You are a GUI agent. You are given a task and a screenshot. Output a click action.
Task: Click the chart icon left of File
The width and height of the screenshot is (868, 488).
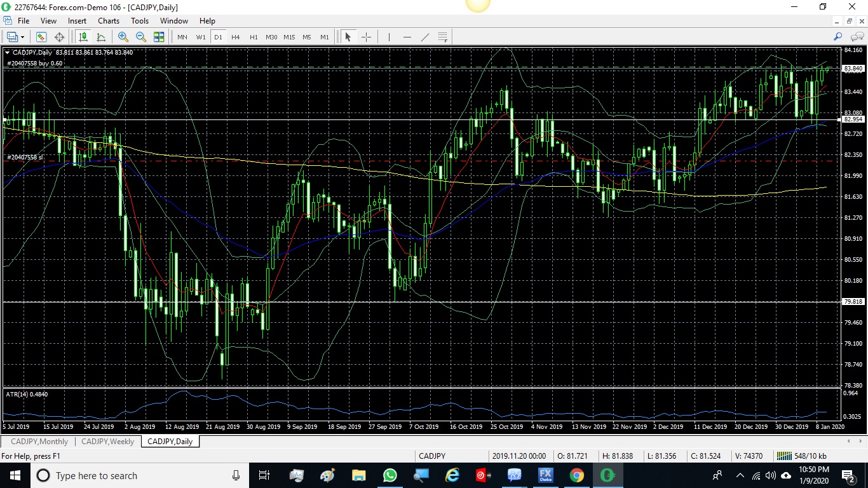7,21
